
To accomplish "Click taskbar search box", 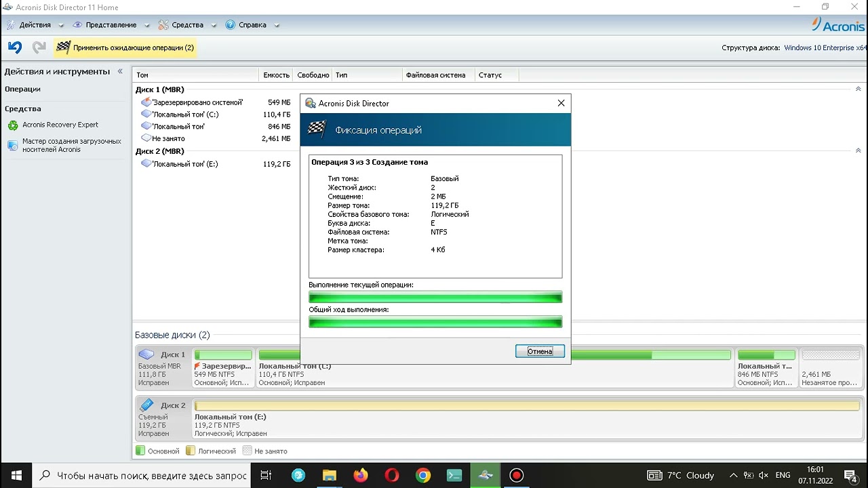I will (142, 475).
